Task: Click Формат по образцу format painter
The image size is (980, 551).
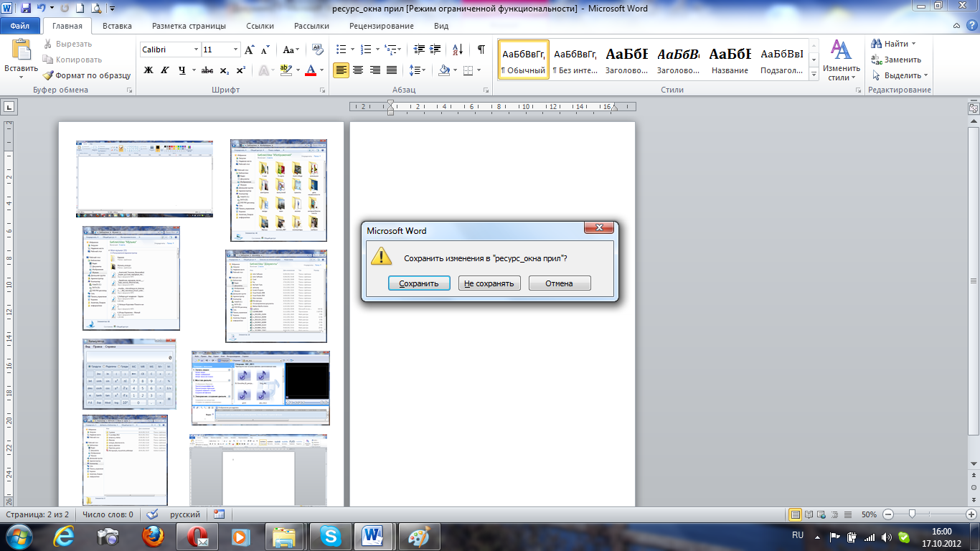Action: point(87,75)
